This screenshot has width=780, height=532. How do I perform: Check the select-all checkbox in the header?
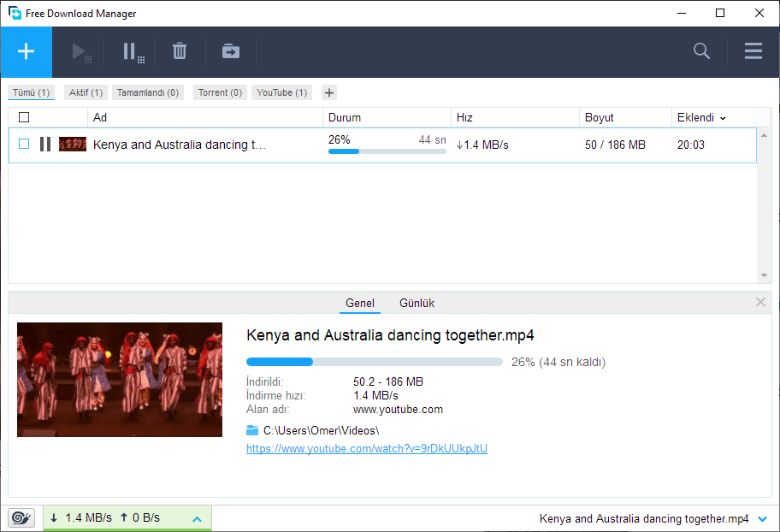[x=24, y=117]
